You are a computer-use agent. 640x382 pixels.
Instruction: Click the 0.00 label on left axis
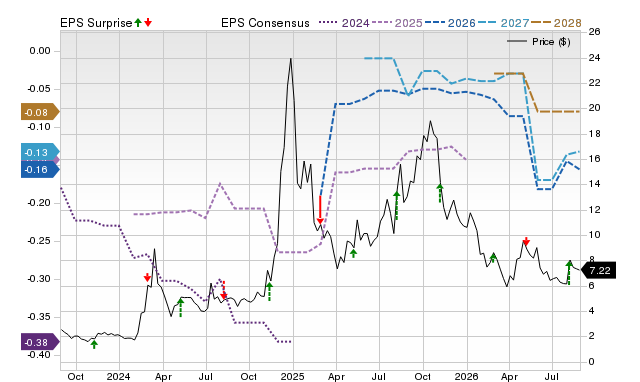point(40,51)
